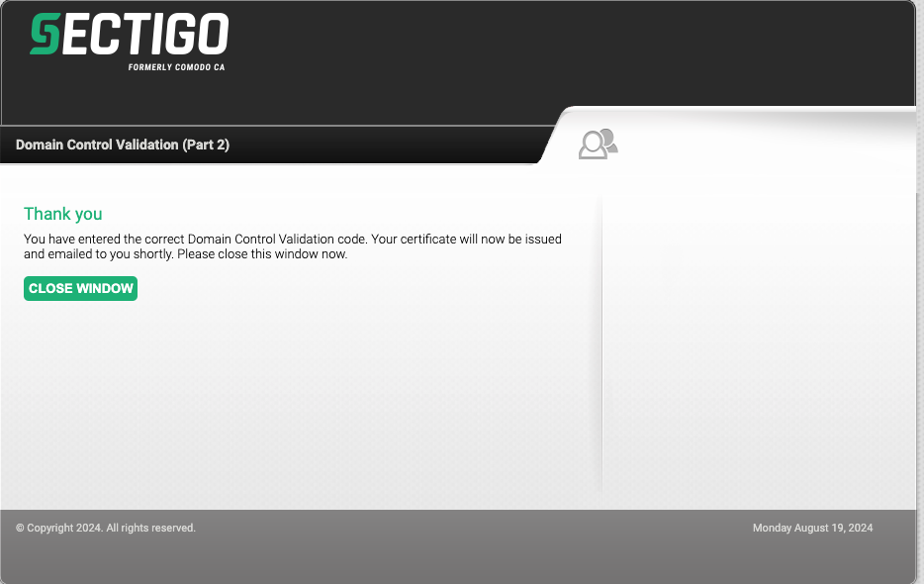Click the 'Your certificate will now be issued' text
924x584 pixels.
466,239
